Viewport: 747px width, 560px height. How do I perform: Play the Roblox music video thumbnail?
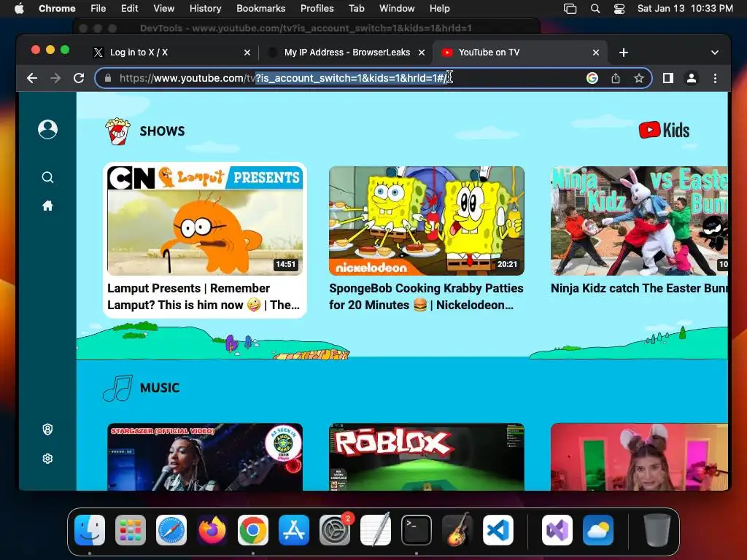pyautogui.click(x=427, y=456)
